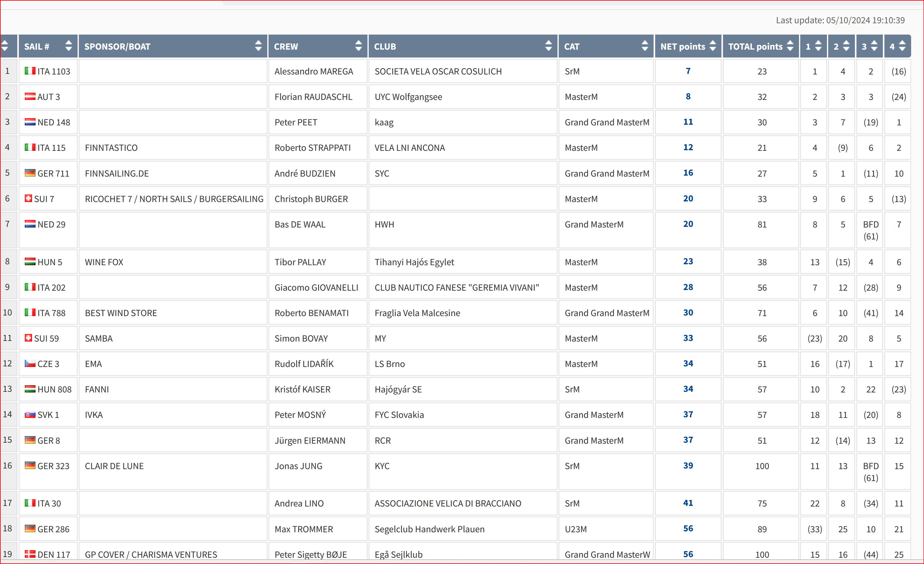924x564 pixels.
Task: Select net points 7 for ITA 1103
Action: [688, 71]
